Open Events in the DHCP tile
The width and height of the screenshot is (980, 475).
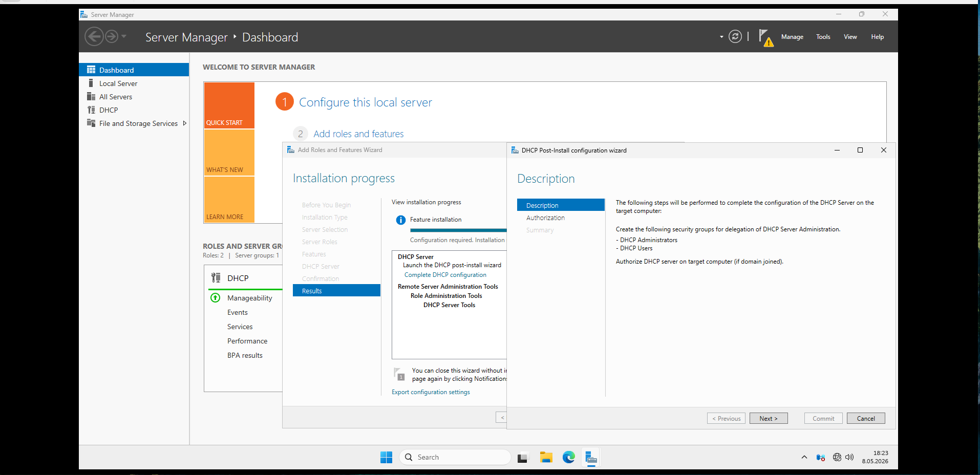pyautogui.click(x=238, y=312)
